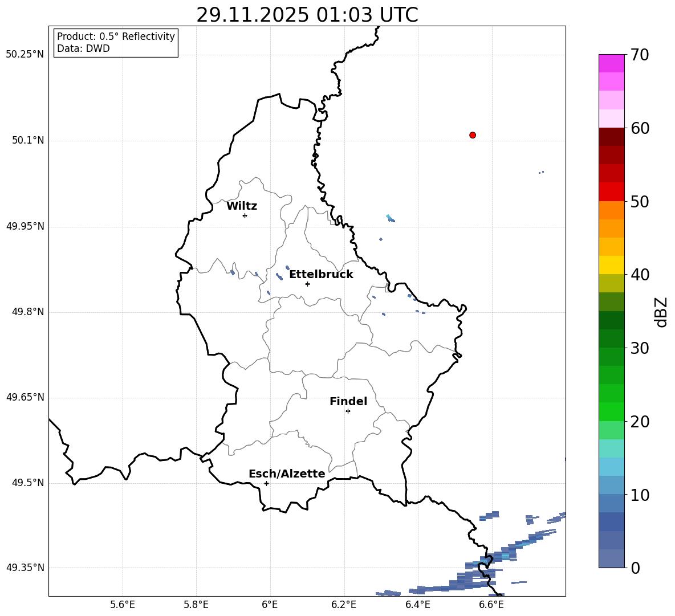This screenshot has height=616, width=675.
Task: Click the orange colorbar segment just below 50
Action: (x=611, y=210)
